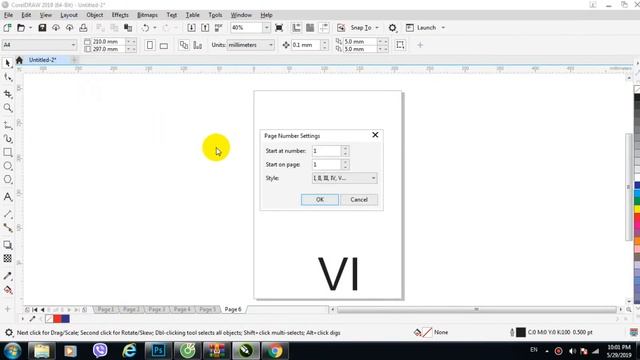Click OK in Page Number Settings
This screenshot has height=360, width=640.
(x=320, y=200)
